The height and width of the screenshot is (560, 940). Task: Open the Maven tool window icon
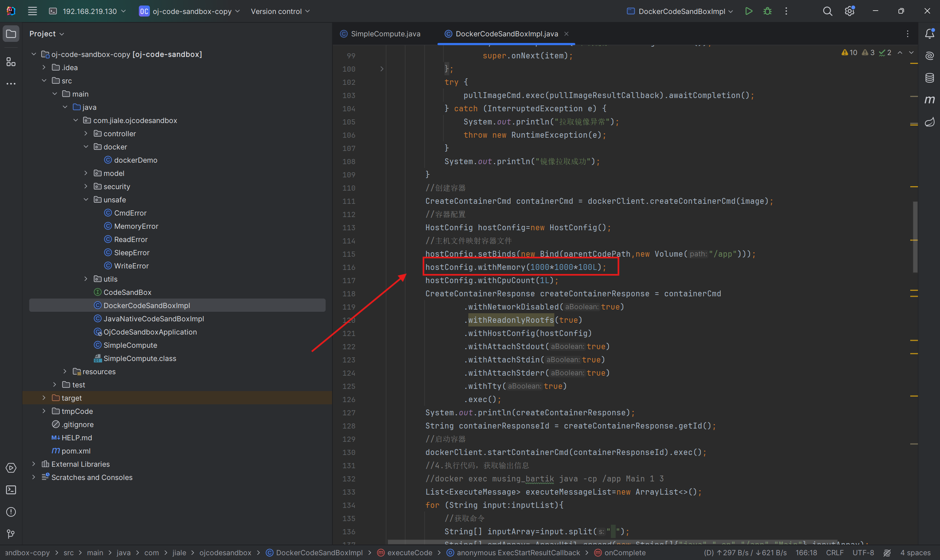(x=929, y=100)
